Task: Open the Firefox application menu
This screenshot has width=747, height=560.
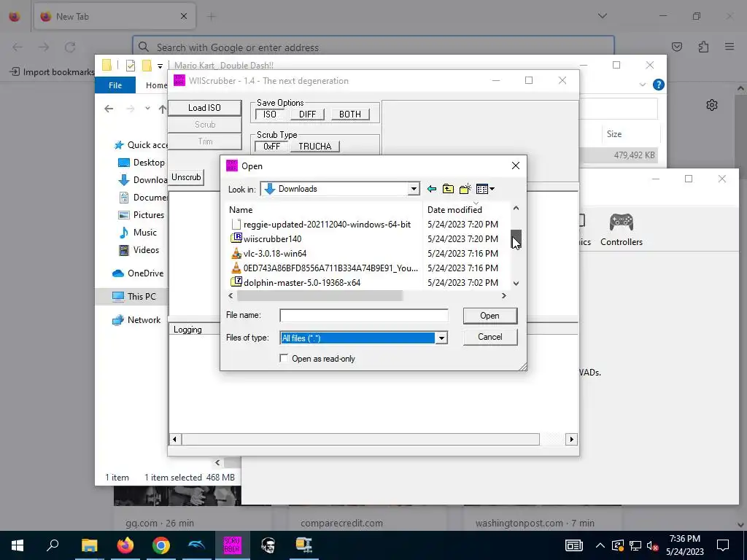Action: [729, 47]
